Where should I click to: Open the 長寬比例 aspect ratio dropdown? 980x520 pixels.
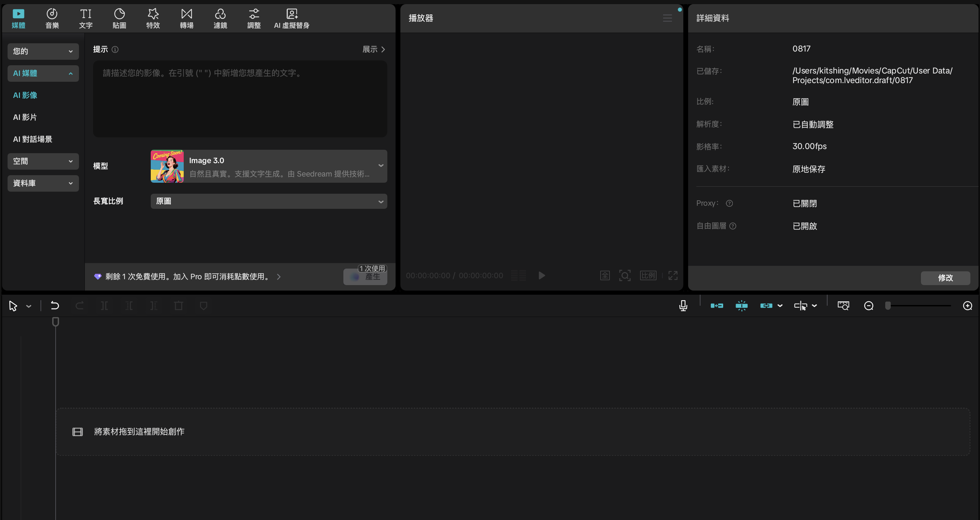click(x=269, y=201)
